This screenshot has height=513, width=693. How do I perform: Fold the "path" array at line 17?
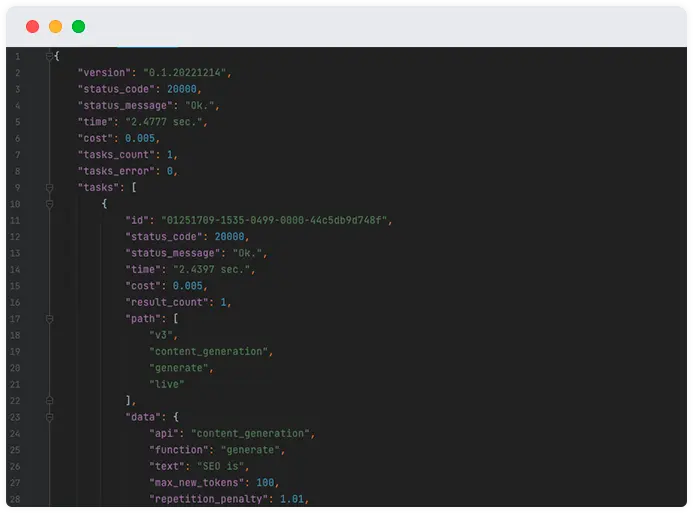[50, 319]
